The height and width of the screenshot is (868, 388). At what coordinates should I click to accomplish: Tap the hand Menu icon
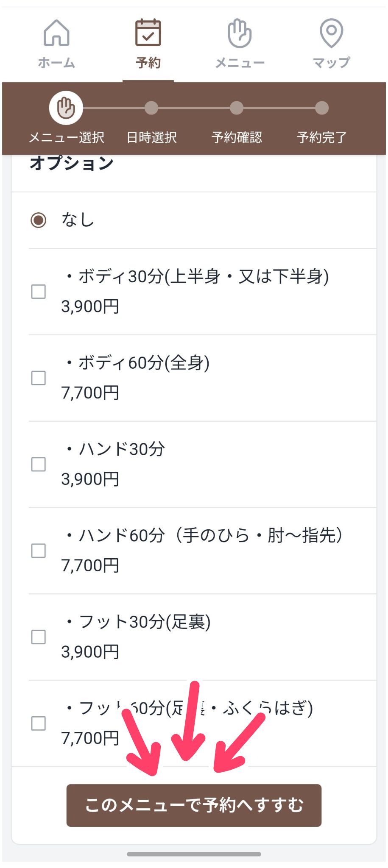[x=240, y=33]
